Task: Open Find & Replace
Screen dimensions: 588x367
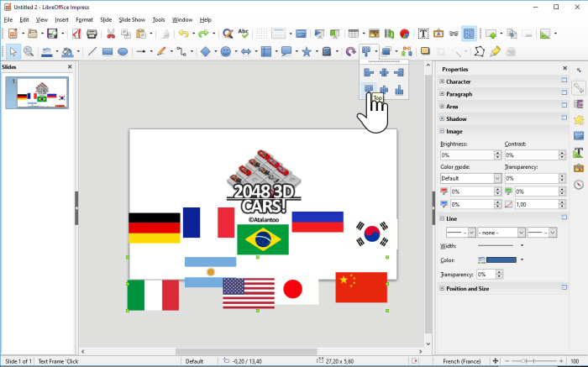Action: click(x=228, y=34)
